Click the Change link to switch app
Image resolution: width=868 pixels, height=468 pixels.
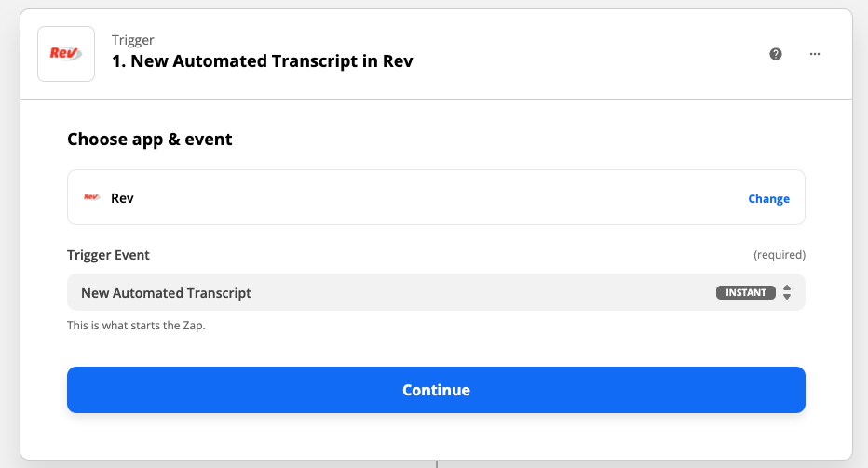768,198
